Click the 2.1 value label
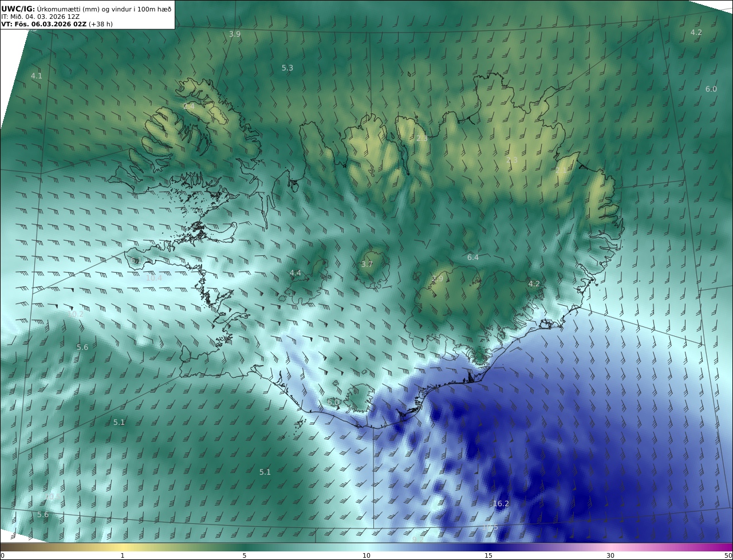The image size is (733, 560). [x=560, y=171]
